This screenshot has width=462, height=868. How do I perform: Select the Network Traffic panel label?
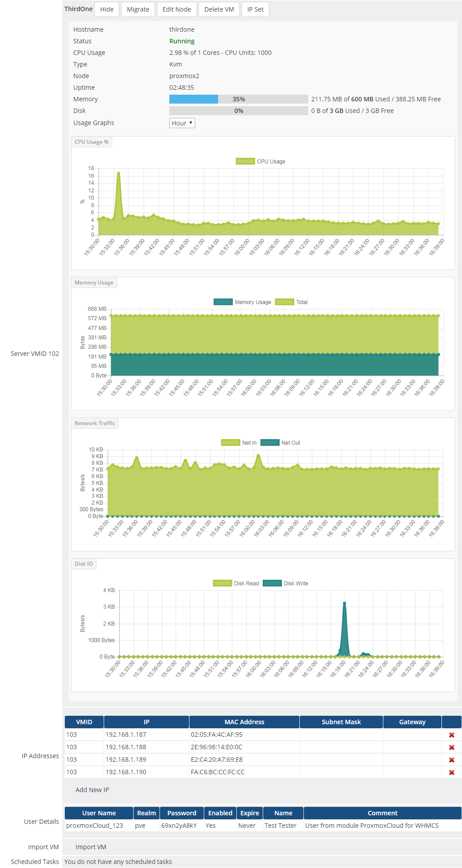tap(95, 423)
